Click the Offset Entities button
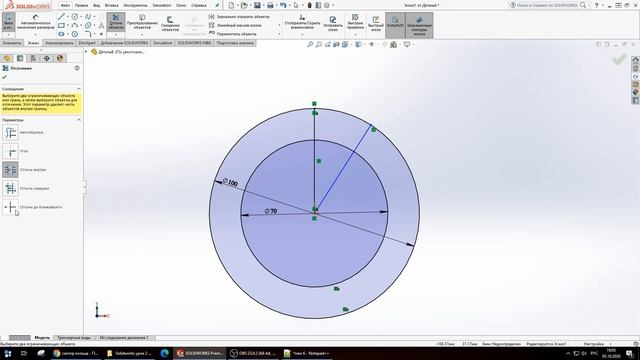Viewport: 640px width, 360px height. [x=170, y=24]
